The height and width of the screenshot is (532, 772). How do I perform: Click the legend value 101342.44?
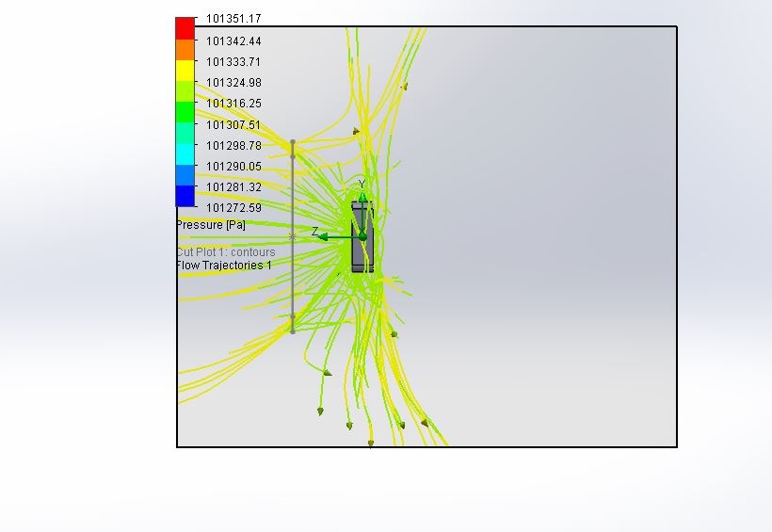(233, 41)
